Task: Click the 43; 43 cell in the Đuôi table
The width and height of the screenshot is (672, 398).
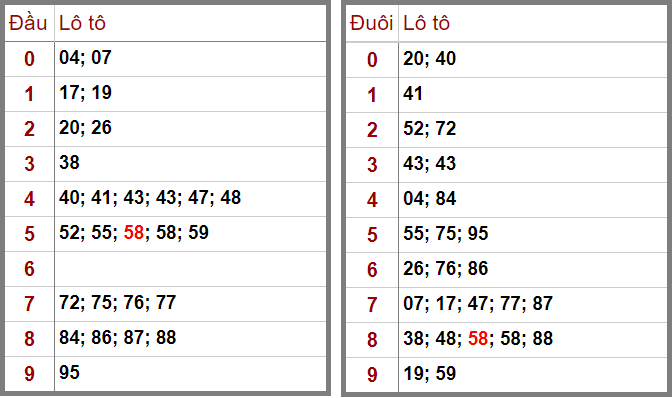Action: tap(533, 165)
